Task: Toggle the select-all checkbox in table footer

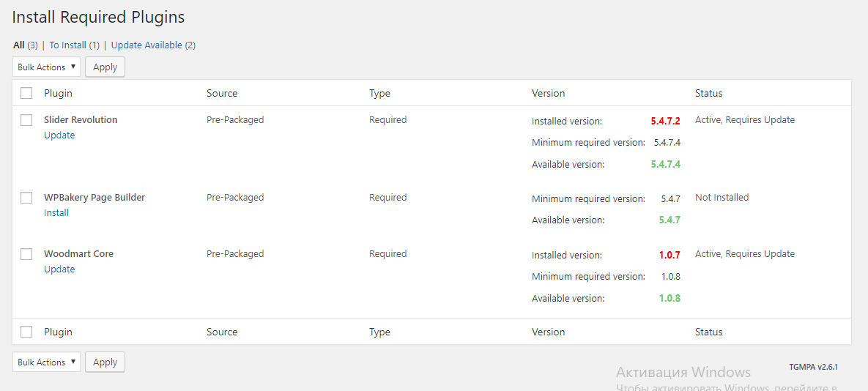Action: (x=26, y=332)
